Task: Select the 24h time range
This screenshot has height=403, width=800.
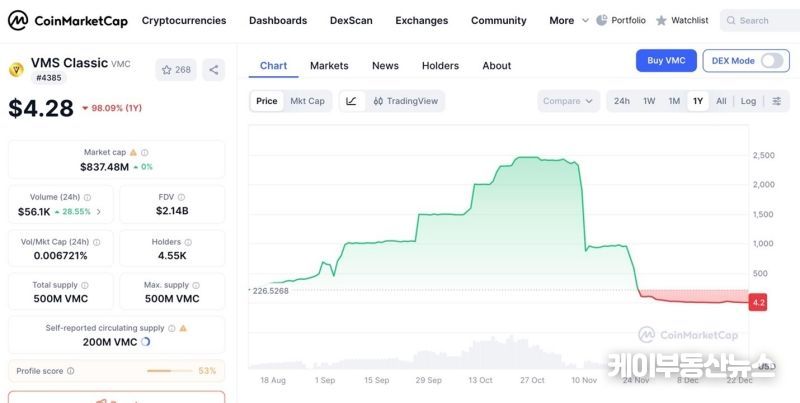Action: [622, 101]
